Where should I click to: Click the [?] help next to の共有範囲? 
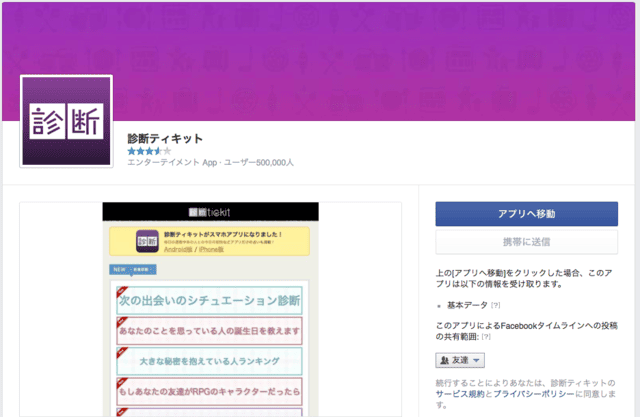coord(486,337)
